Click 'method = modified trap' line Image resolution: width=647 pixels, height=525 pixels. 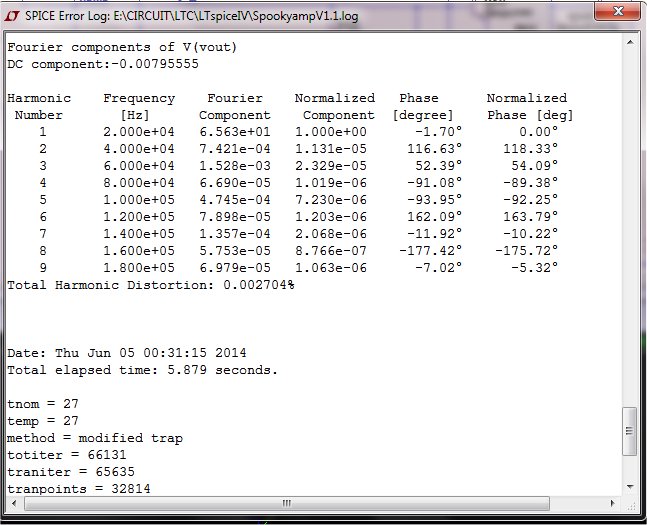point(95,438)
